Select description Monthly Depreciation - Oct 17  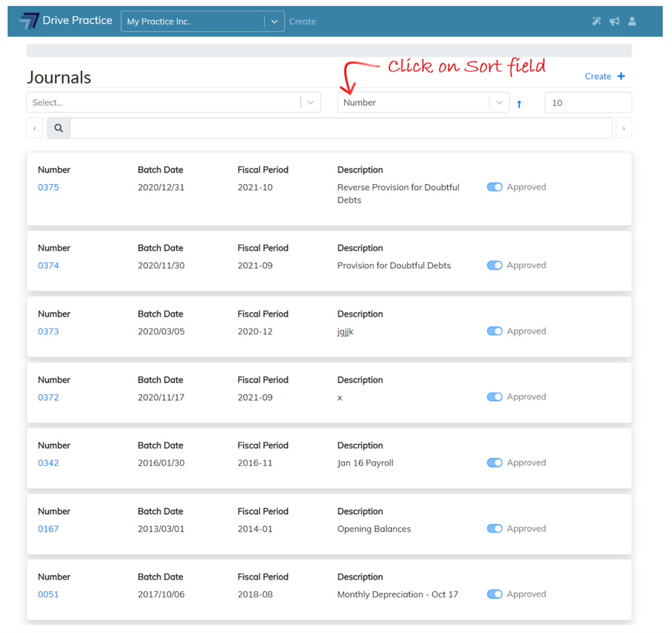tap(397, 594)
